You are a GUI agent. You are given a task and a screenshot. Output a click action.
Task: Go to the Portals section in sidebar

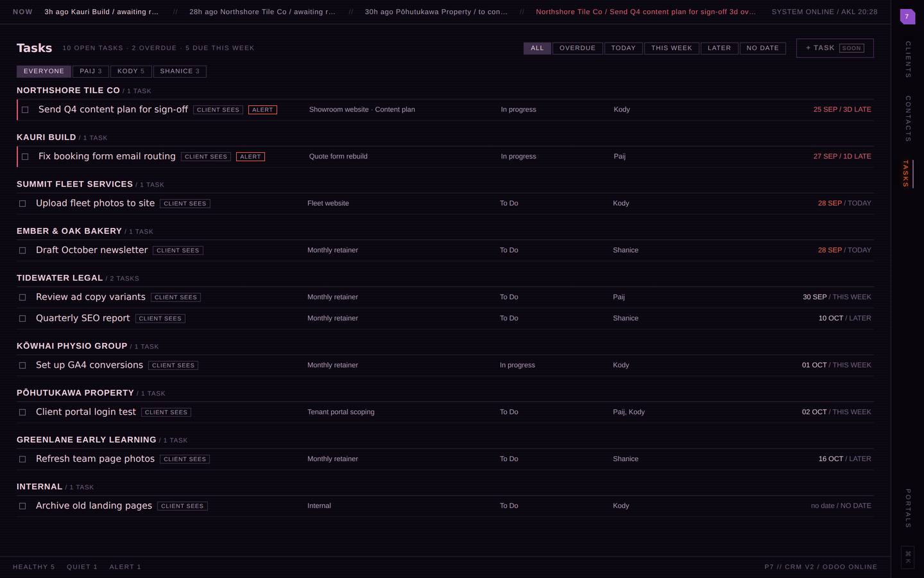click(908, 509)
